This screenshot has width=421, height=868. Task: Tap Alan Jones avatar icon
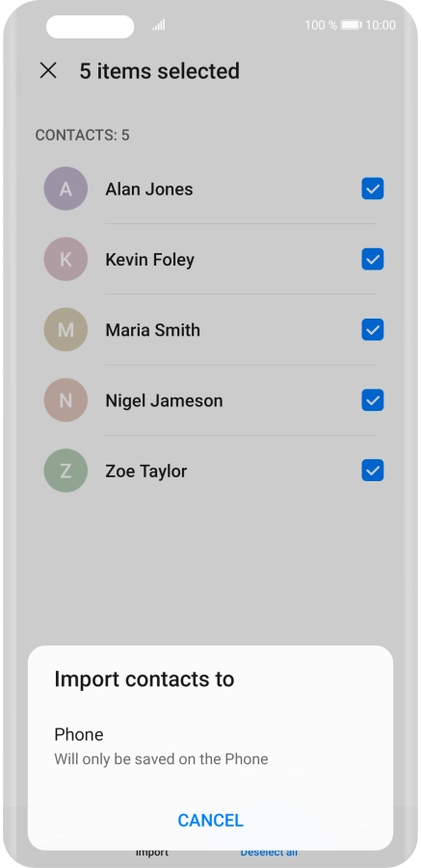(66, 189)
